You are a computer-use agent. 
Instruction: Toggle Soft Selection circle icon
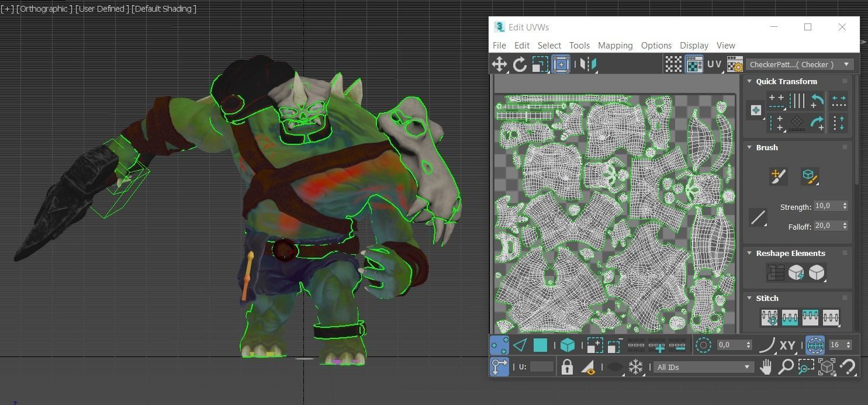[x=703, y=345]
